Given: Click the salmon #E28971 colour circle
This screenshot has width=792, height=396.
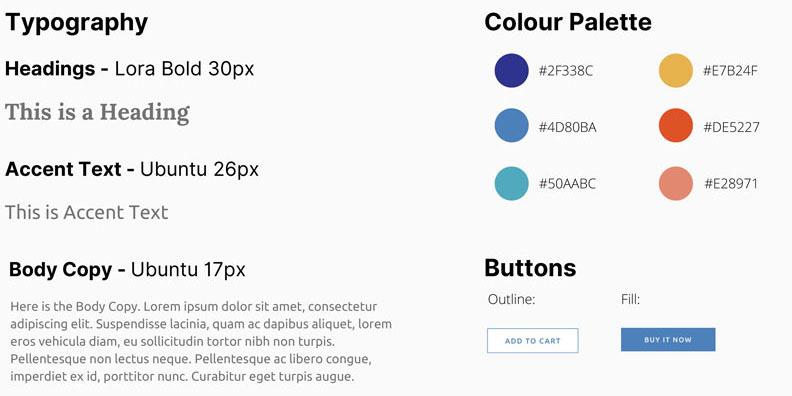Looking at the screenshot, I should click(x=675, y=183).
